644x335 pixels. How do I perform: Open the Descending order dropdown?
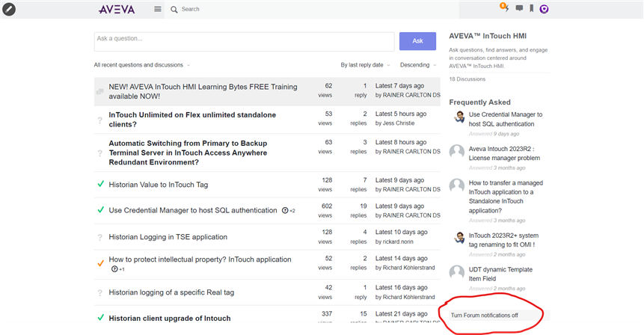pyautogui.click(x=418, y=65)
